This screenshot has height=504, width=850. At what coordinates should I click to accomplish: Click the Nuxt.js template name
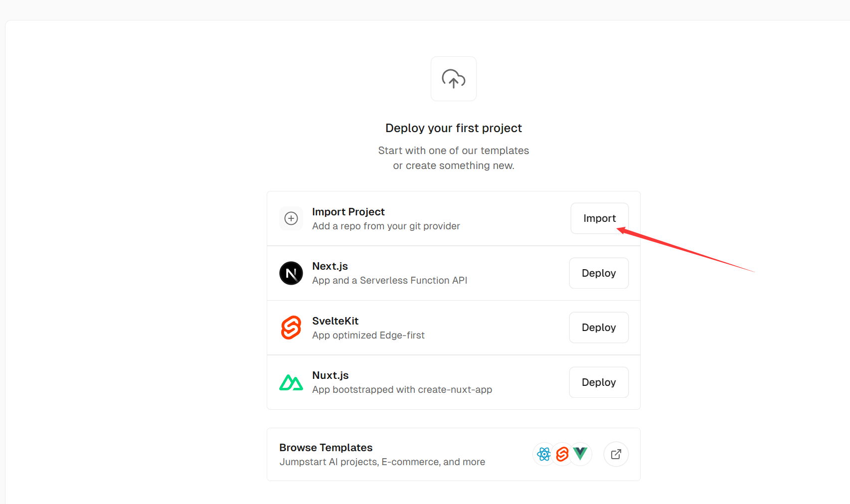pos(330,375)
